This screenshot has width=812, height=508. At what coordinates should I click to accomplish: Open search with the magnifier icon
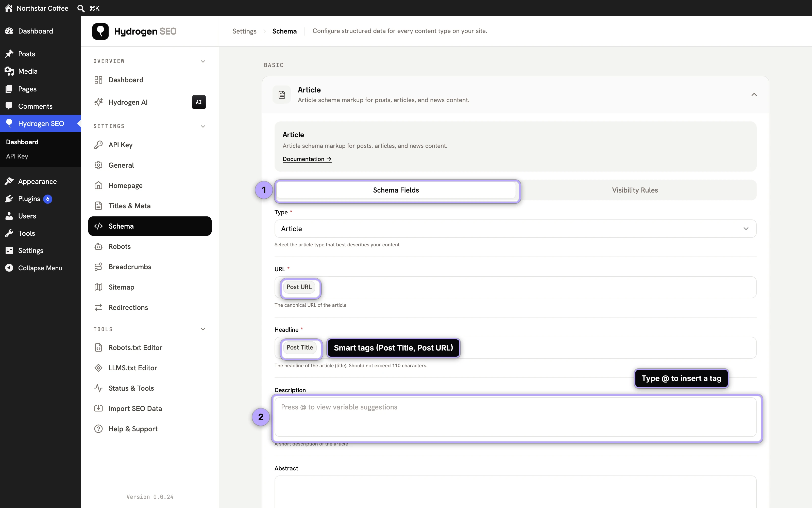tap(81, 8)
